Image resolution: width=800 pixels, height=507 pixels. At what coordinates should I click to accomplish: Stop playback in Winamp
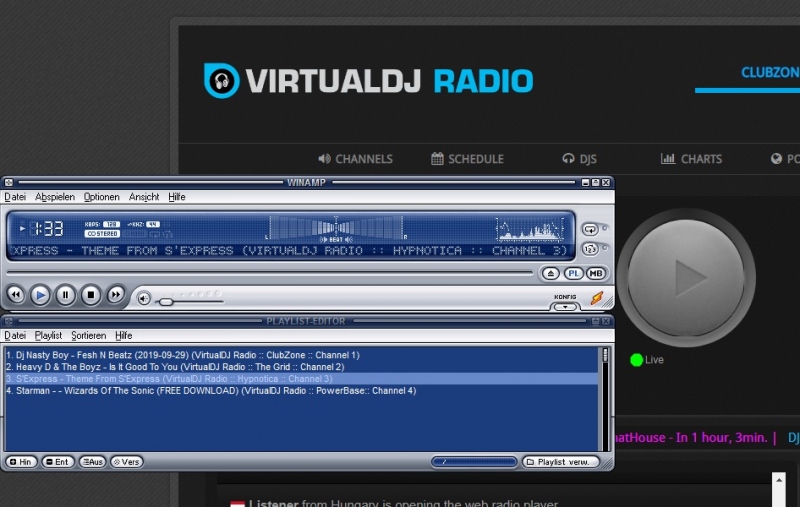[90, 295]
